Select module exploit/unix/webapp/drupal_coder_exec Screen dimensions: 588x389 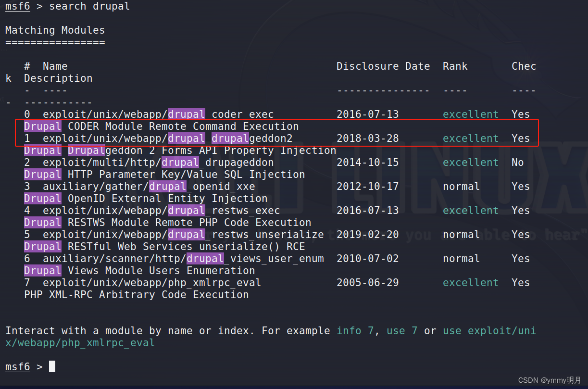tap(158, 114)
